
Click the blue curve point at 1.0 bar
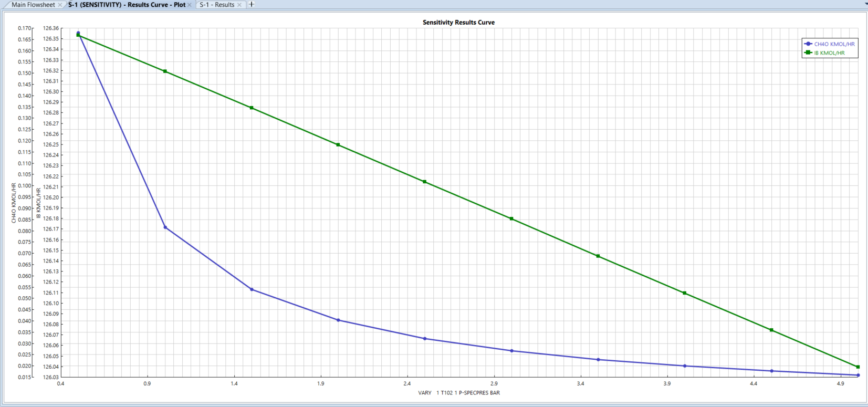165,227
